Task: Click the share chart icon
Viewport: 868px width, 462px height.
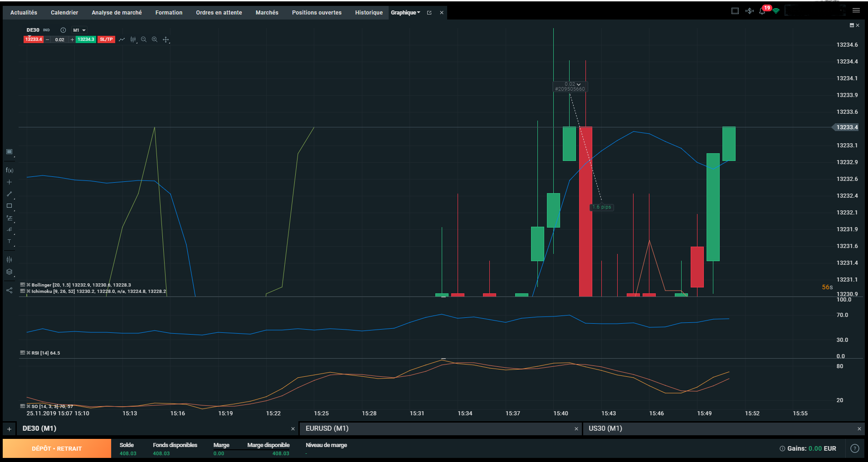Action: pos(9,290)
